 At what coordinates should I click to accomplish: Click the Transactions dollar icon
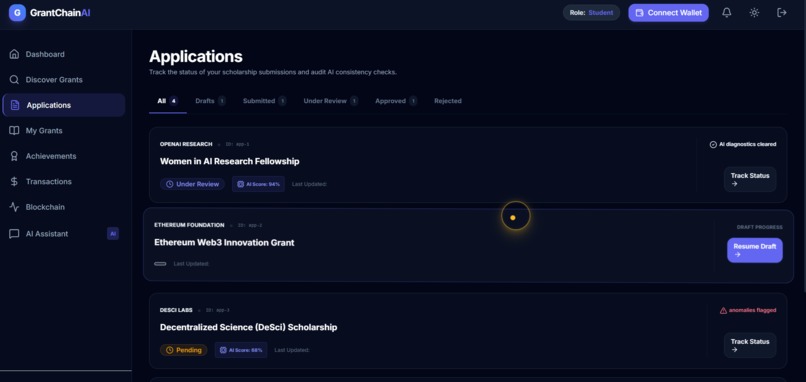(14, 181)
